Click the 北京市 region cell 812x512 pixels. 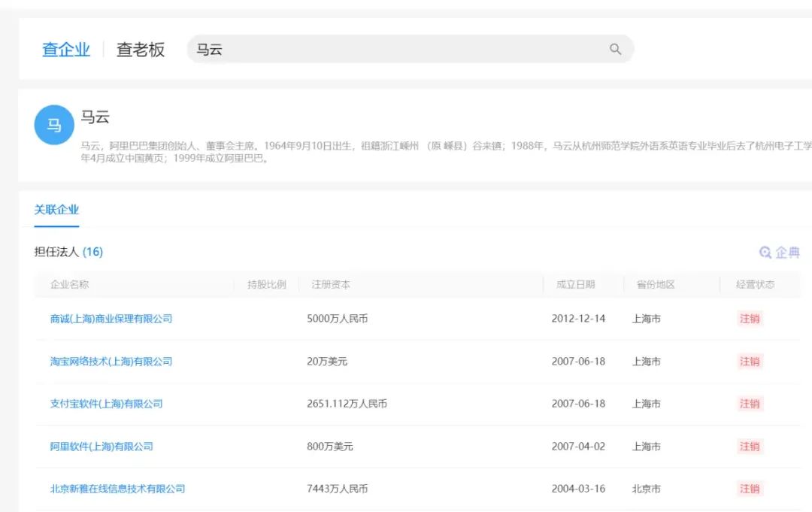(x=647, y=489)
